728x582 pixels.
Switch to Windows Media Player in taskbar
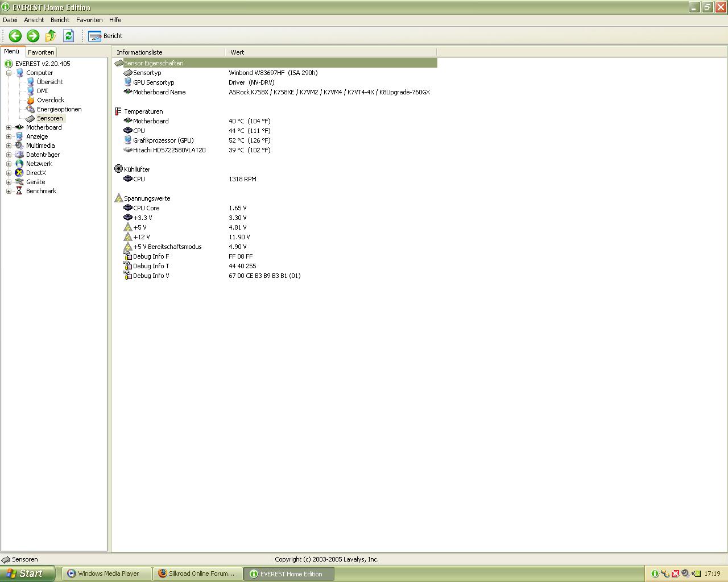(108, 573)
